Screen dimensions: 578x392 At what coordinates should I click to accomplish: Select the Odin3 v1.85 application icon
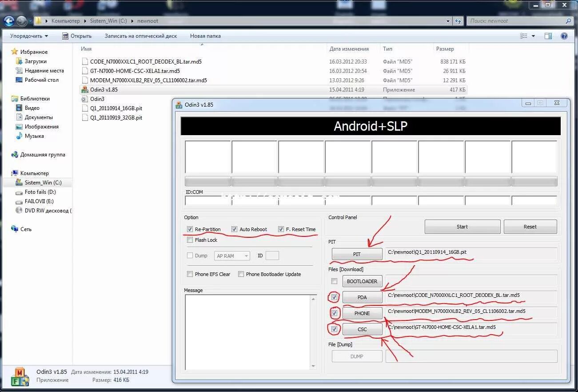[x=85, y=89]
